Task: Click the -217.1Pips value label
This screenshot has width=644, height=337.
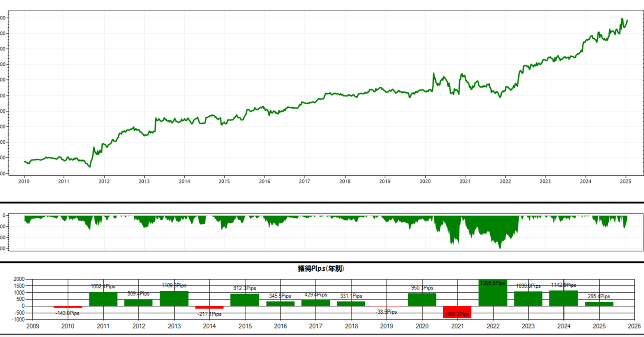Action: pos(209,314)
